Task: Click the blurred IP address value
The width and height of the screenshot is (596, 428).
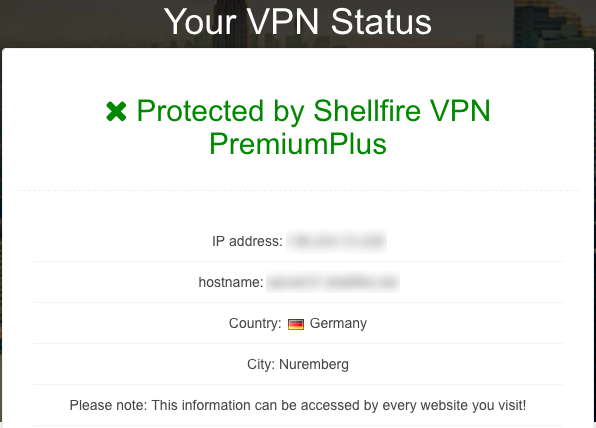Action: 336,241
